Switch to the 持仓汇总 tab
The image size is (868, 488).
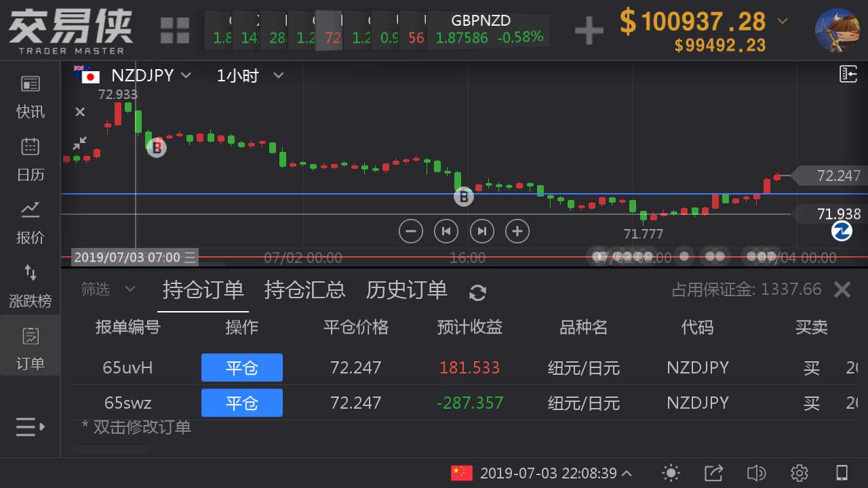tap(304, 289)
